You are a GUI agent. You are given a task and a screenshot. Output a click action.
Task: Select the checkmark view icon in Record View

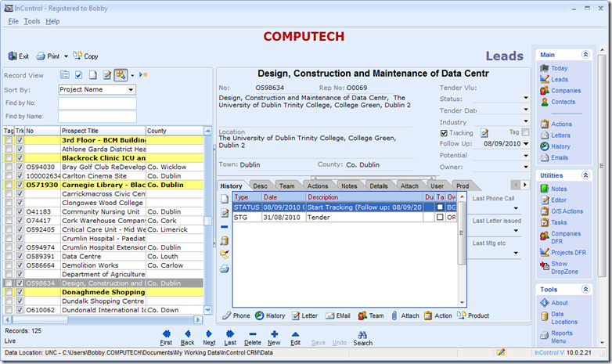79,75
